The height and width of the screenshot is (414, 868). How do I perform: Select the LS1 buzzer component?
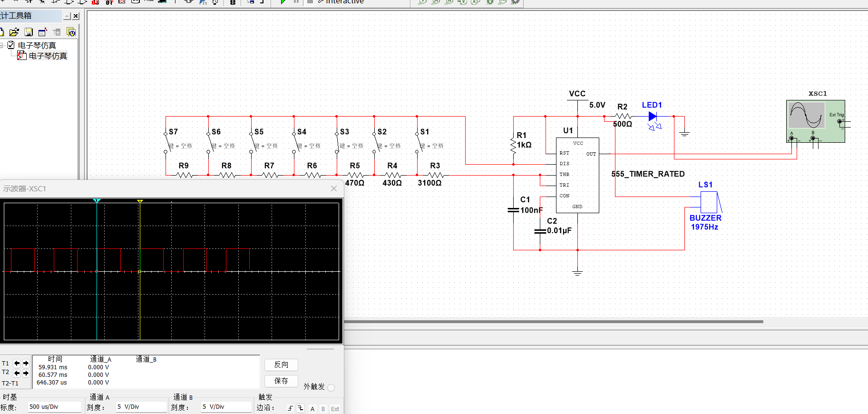(709, 203)
